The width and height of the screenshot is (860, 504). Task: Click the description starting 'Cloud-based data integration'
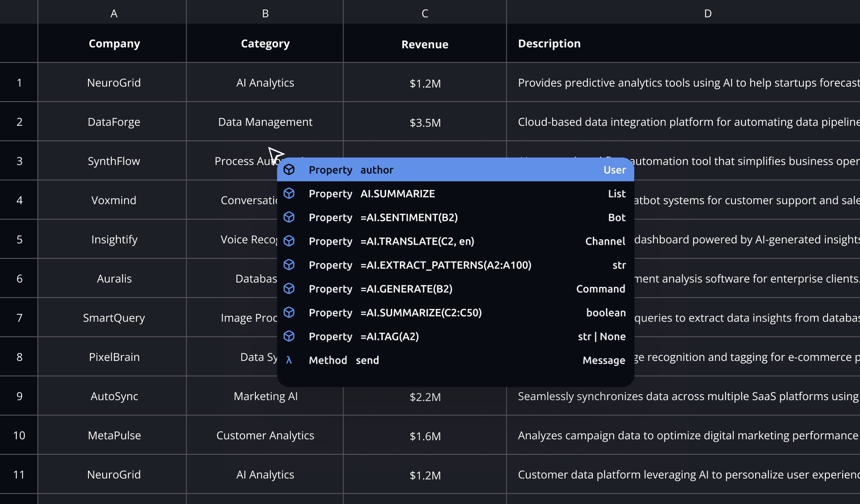(x=684, y=121)
